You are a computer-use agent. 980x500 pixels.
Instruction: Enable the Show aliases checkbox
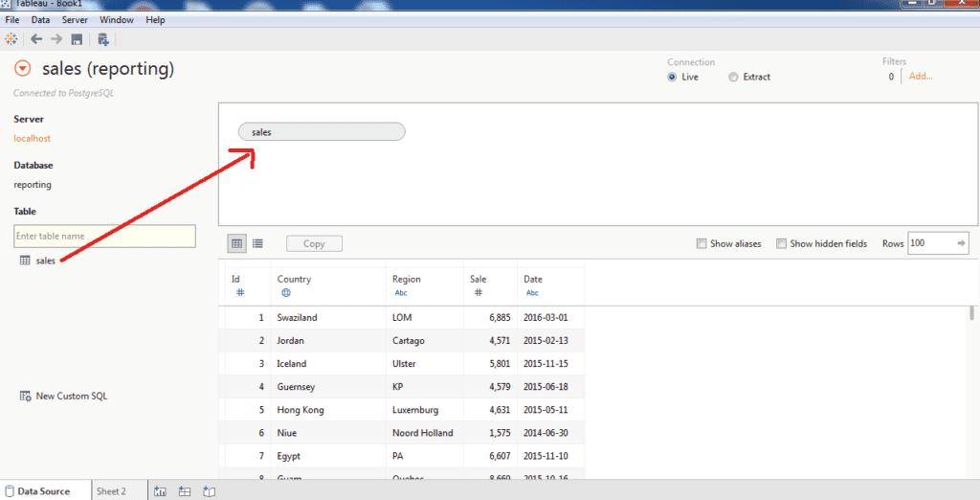point(702,243)
